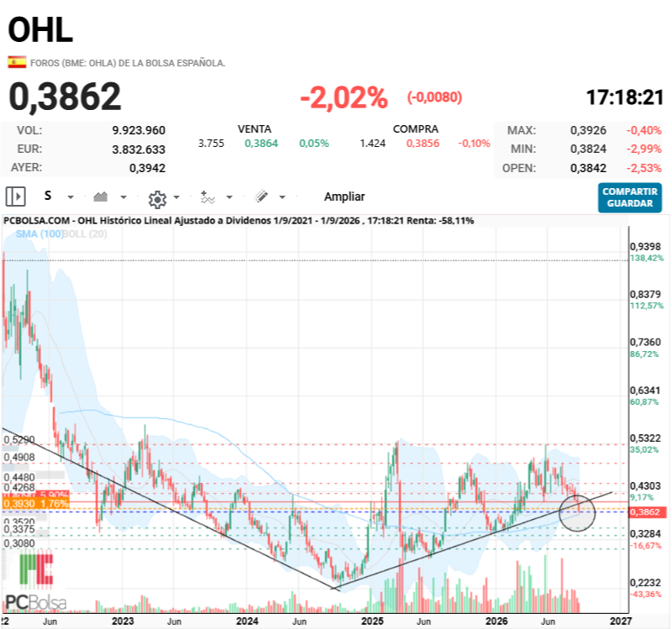Screen dimensions: 672x629
Task: Click the 0,5290 level label on chart
Action: tap(18, 440)
